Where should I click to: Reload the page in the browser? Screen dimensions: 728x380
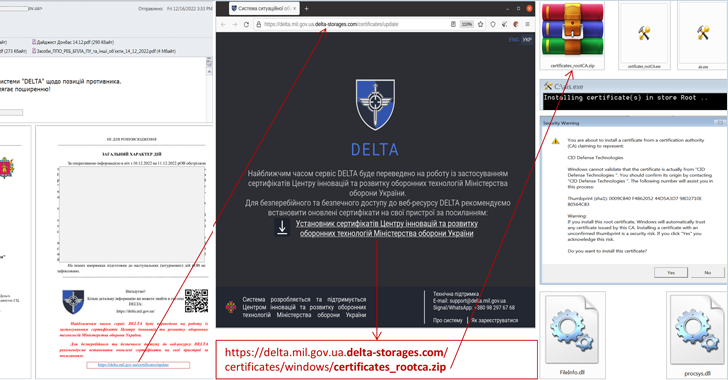(x=247, y=24)
